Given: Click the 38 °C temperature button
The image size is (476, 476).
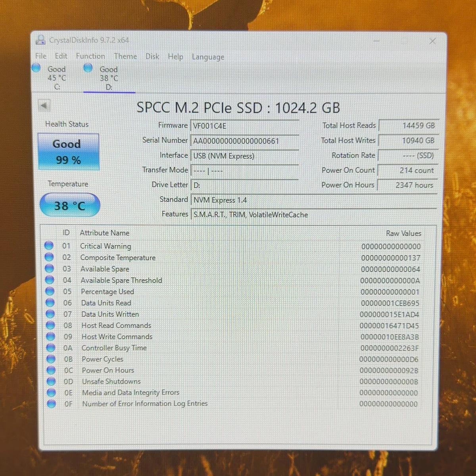Looking at the screenshot, I should (70, 205).
